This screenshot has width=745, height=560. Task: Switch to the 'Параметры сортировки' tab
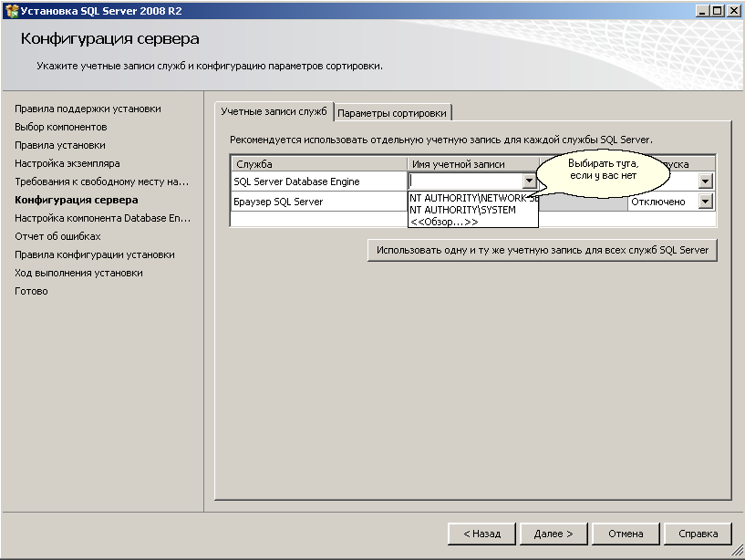(x=391, y=111)
